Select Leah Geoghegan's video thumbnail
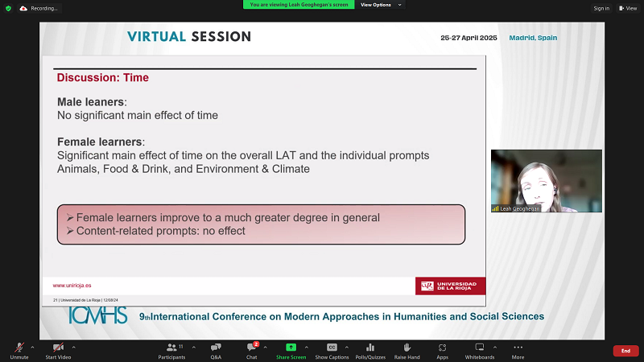The width and height of the screenshot is (644, 362). tap(546, 181)
